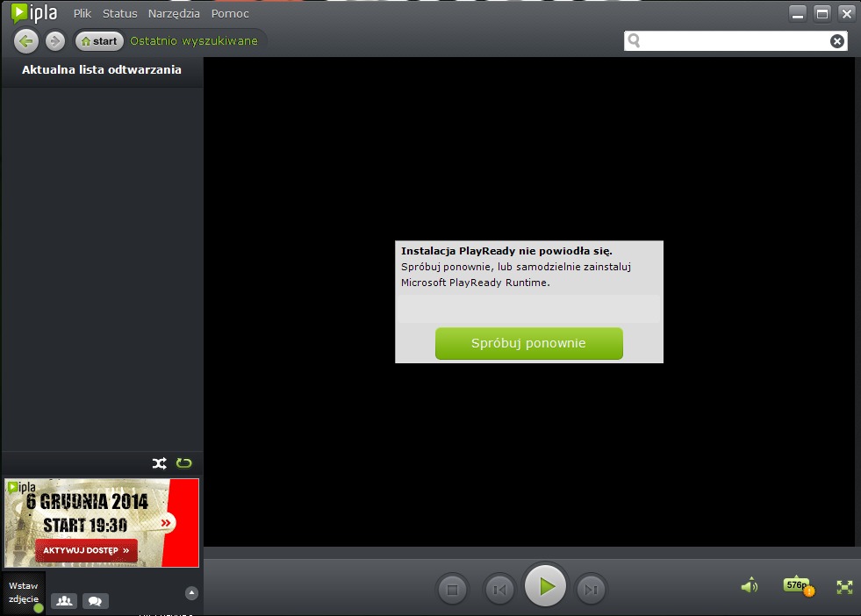This screenshot has width=861, height=616.
Task: Click the Aktualna lista odtwarzania header
Action: (102, 69)
